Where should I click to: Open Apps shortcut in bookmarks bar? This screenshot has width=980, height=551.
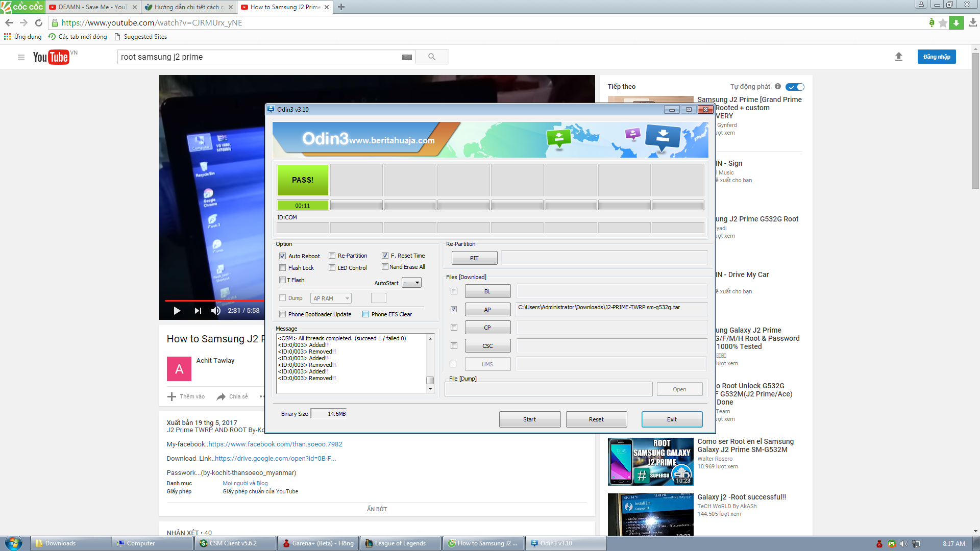tap(22, 37)
